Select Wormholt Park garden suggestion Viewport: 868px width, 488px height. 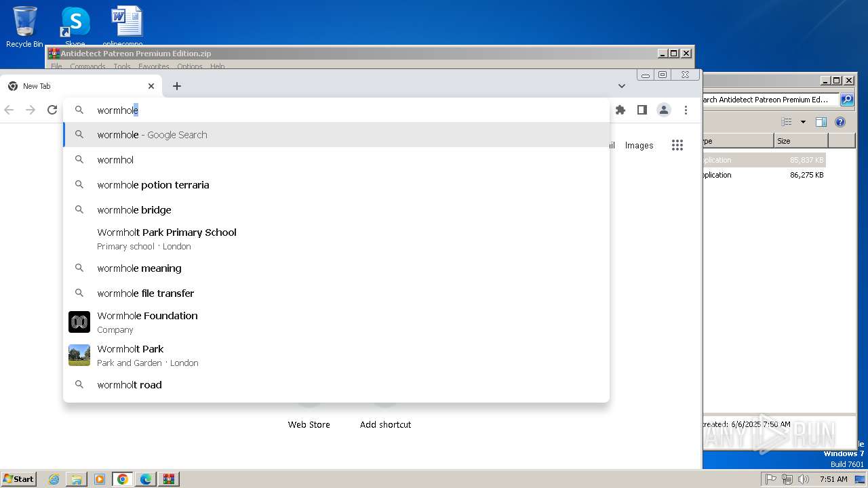(336, 355)
